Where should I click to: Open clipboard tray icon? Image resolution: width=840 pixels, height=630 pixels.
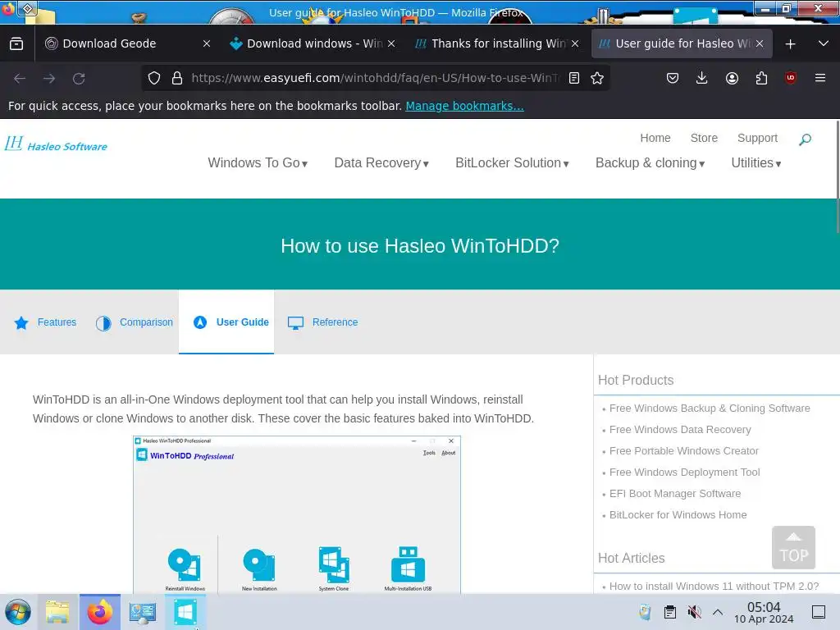(669, 612)
